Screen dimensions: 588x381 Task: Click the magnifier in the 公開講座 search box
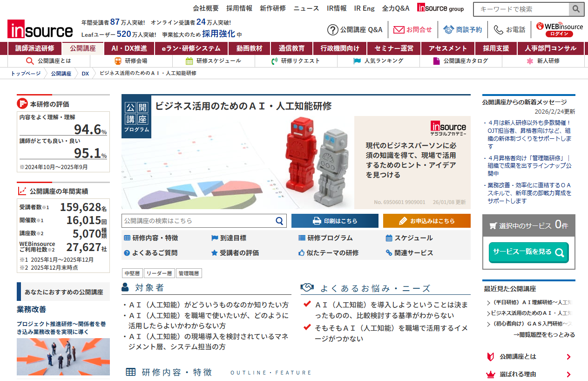click(x=280, y=221)
